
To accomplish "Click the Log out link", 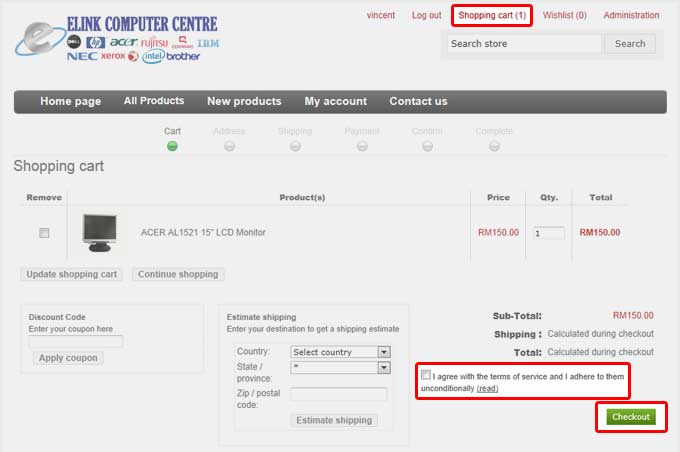I will tap(426, 15).
